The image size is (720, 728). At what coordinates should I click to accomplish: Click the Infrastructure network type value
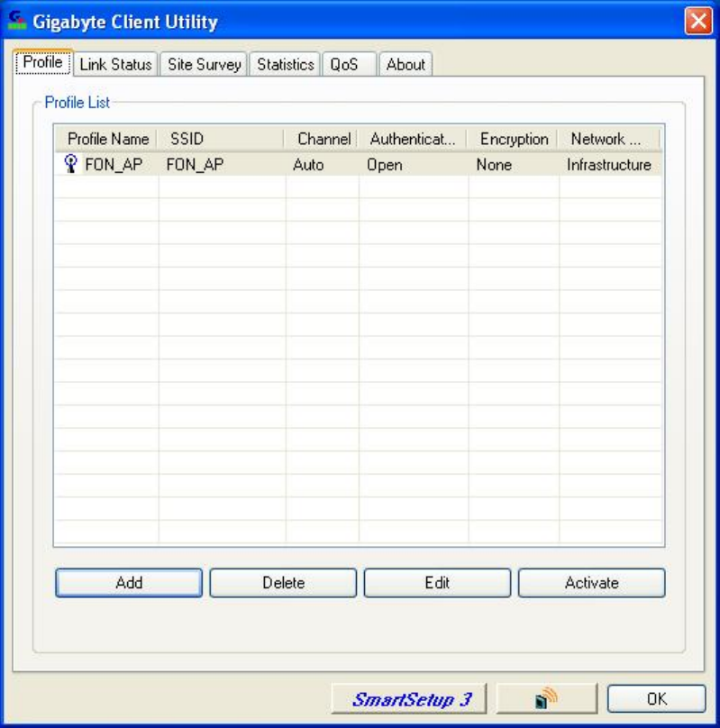pos(608,164)
